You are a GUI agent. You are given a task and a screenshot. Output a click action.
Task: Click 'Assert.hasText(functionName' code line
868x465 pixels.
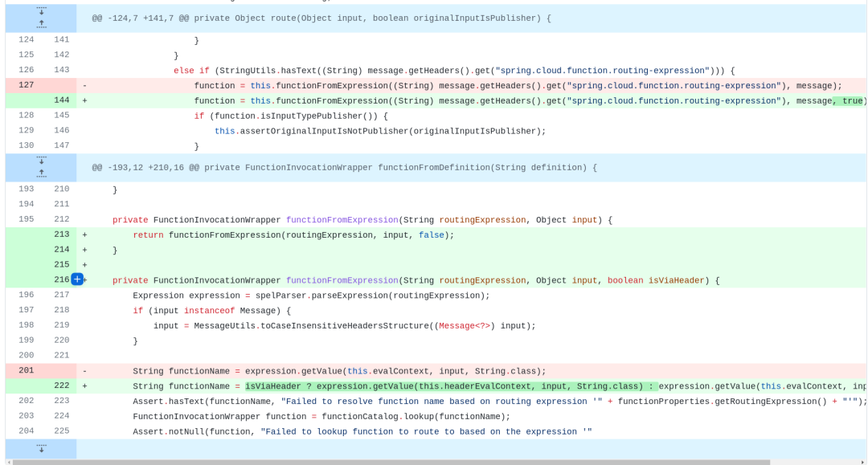(499, 402)
